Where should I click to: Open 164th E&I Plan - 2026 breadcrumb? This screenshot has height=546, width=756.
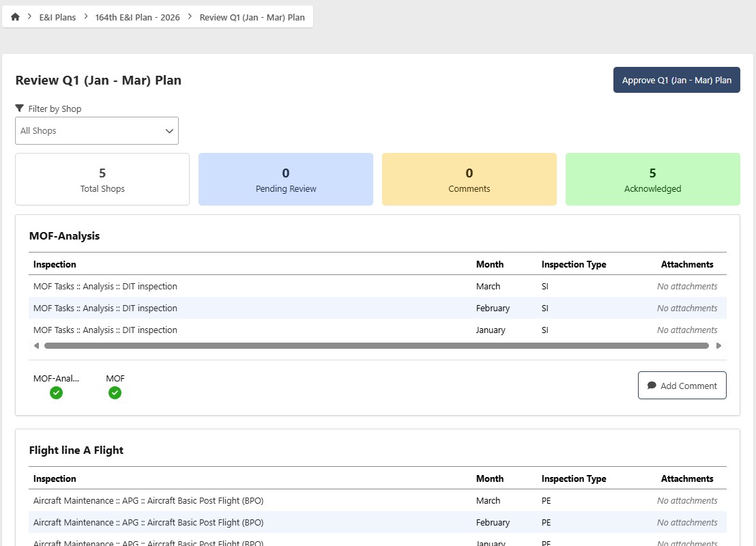138,17
